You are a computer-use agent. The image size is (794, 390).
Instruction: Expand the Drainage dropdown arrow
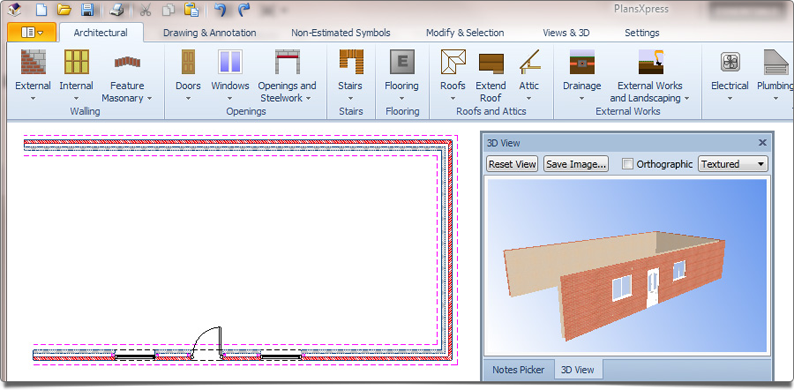(x=582, y=98)
